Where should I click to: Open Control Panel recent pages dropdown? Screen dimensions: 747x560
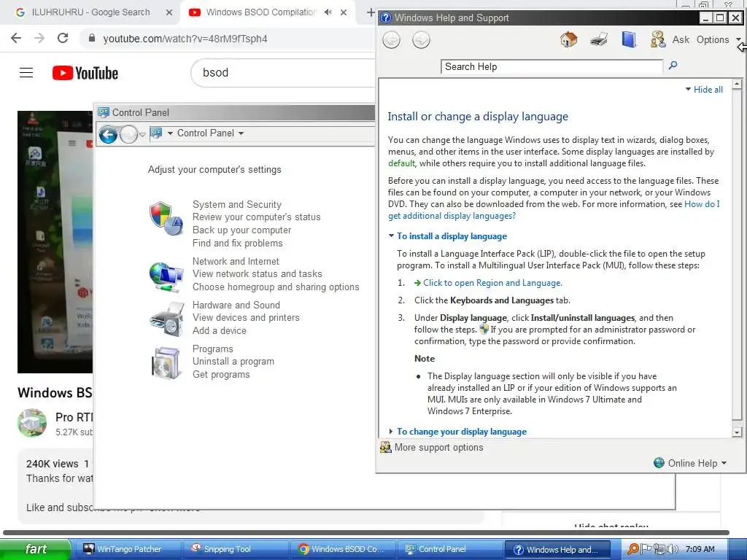pyautogui.click(x=142, y=135)
